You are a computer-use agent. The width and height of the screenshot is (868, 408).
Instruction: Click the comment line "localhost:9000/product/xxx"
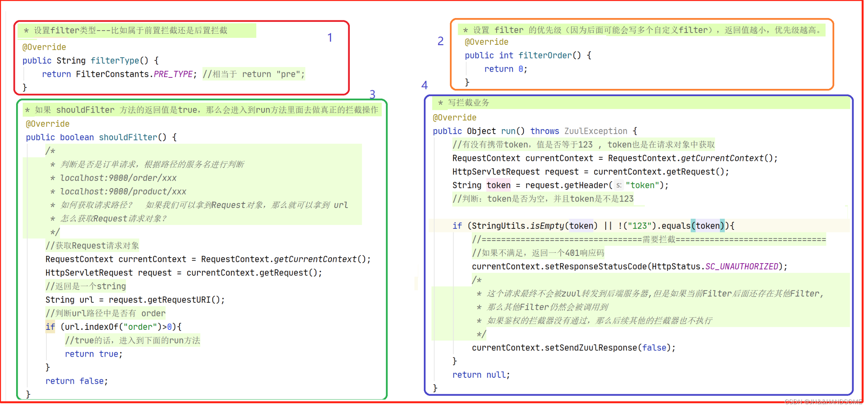pos(123,191)
